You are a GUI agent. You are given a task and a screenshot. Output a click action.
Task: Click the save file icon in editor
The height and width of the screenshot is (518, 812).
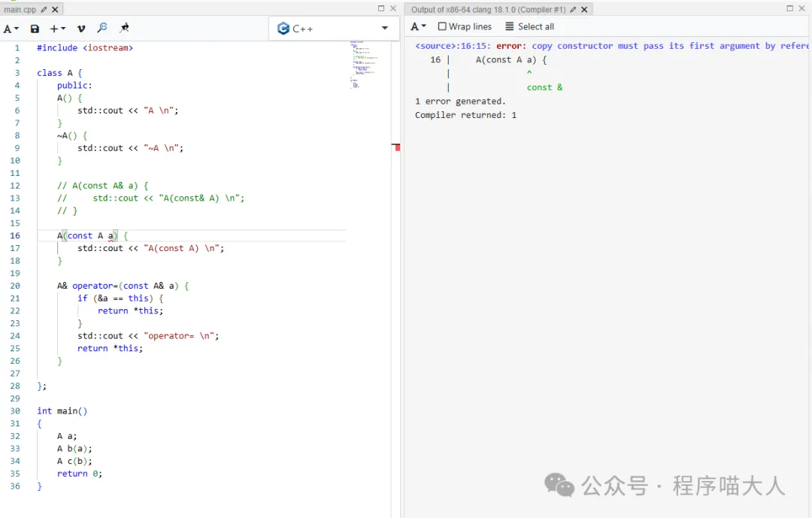tap(35, 29)
